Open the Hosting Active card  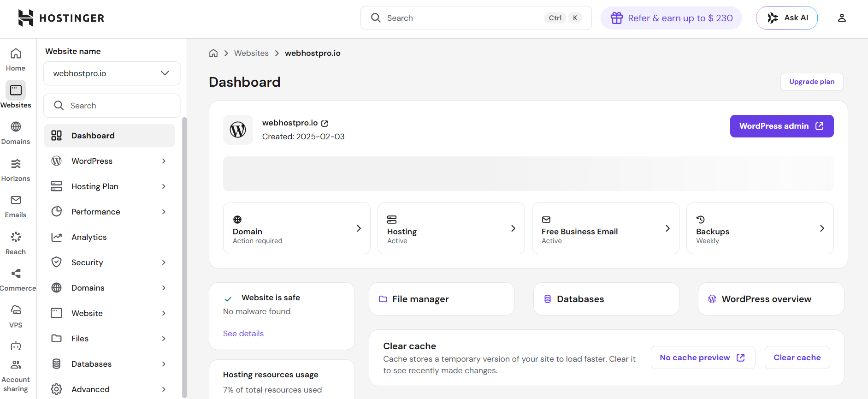coord(451,228)
